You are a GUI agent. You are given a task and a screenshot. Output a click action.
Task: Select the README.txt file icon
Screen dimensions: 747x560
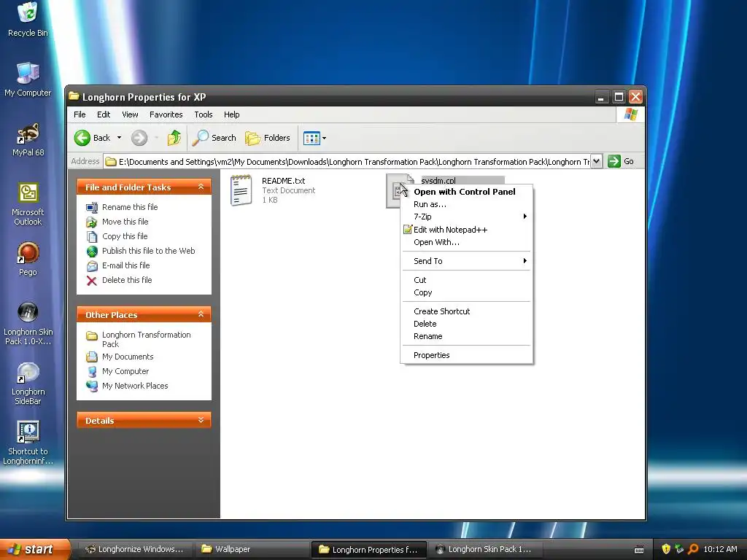241,190
